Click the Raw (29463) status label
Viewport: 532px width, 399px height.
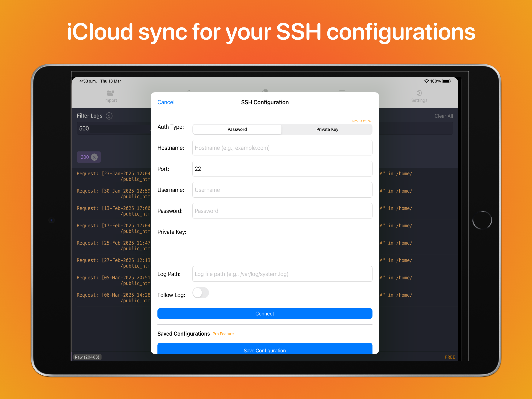pos(87,357)
